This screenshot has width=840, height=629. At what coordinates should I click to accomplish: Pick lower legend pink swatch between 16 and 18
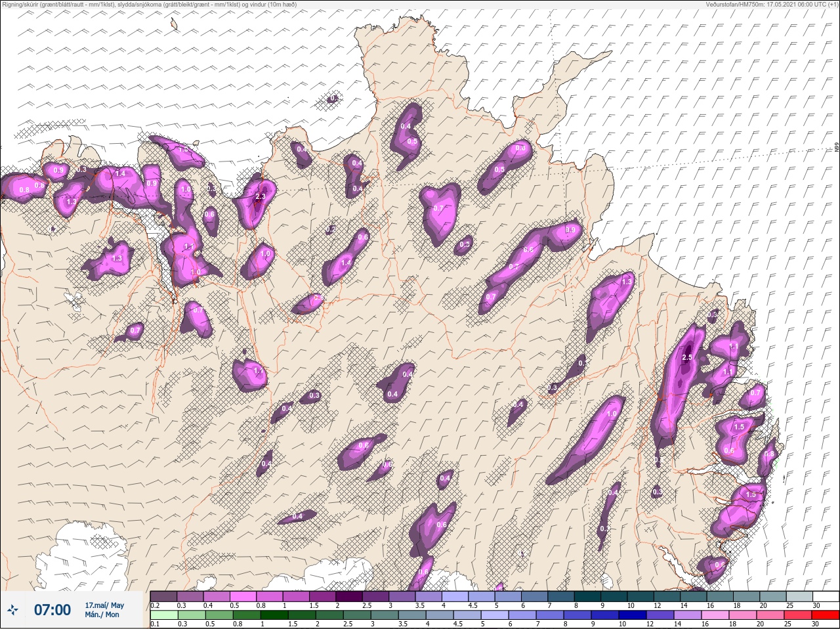coord(715,615)
